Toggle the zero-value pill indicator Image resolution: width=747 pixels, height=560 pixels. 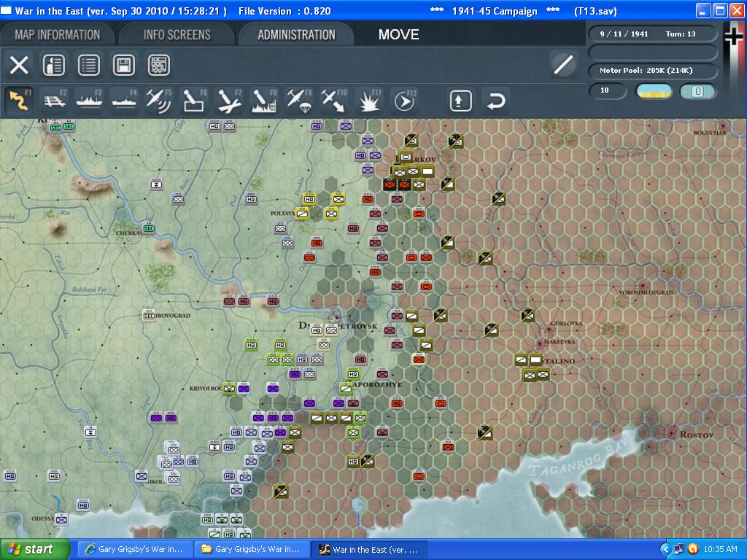tap(697, 91)
